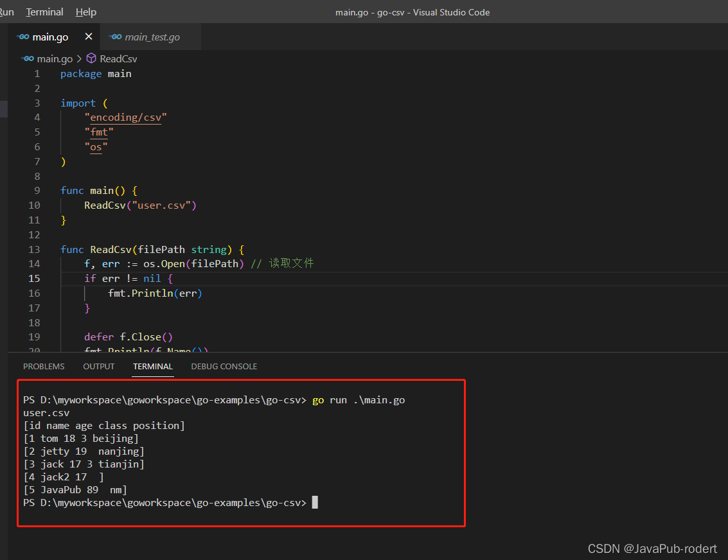Click the 'defer f.Close()' line

pyautogui.click(x=129, y=337)
